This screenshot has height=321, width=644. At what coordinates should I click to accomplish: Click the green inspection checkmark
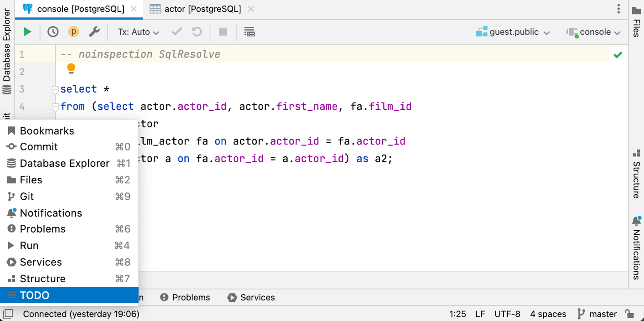pyautogui.click(x=618, y=55)
